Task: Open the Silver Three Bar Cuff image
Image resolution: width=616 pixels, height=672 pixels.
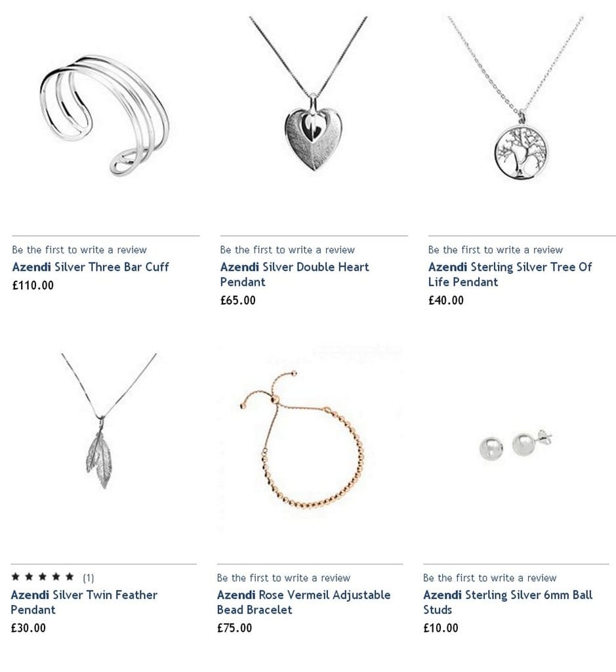Action: pyautogui.click(x=105, y=115)
